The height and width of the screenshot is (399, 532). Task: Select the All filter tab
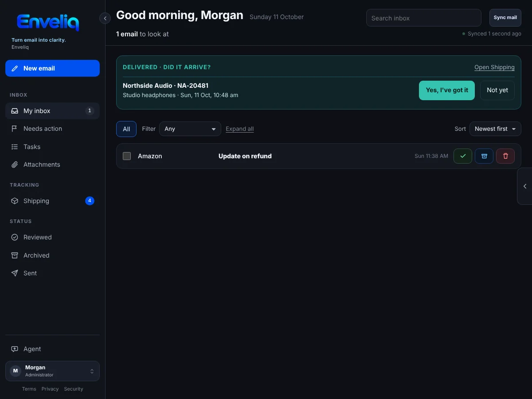pyautogui.click(x=126, y=129)
